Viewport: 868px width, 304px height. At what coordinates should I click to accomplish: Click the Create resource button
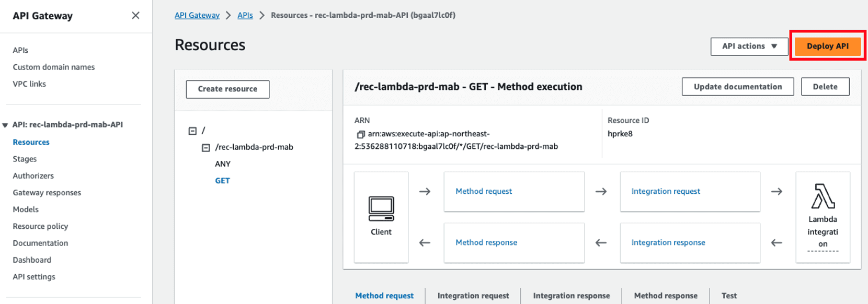[x=227, y=89]
